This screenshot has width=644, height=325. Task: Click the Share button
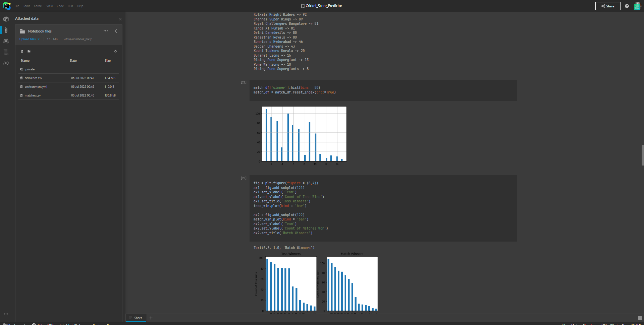(607, 6)
